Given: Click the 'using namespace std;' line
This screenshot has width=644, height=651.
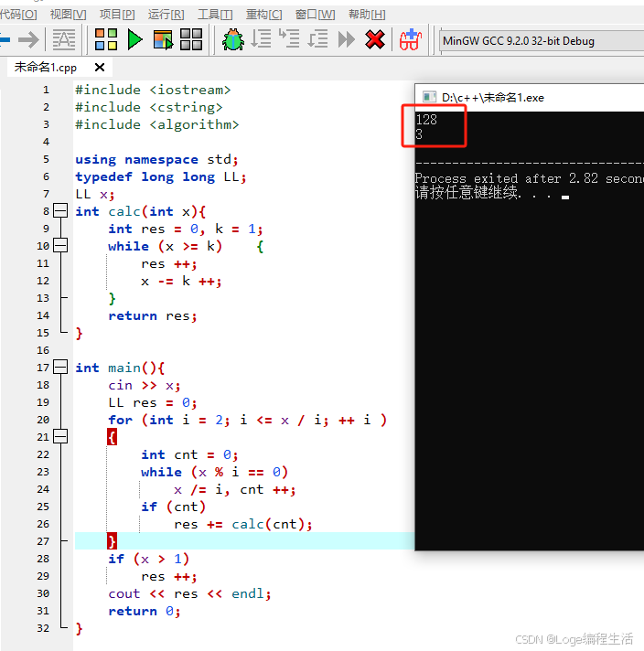Looking at the screenshot, I should coord(156,159).
